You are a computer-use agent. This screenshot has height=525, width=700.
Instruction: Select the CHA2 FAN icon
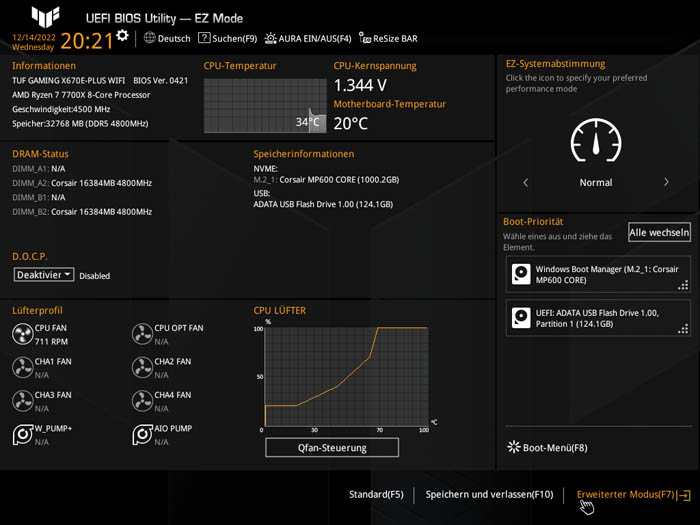[142, 367]
